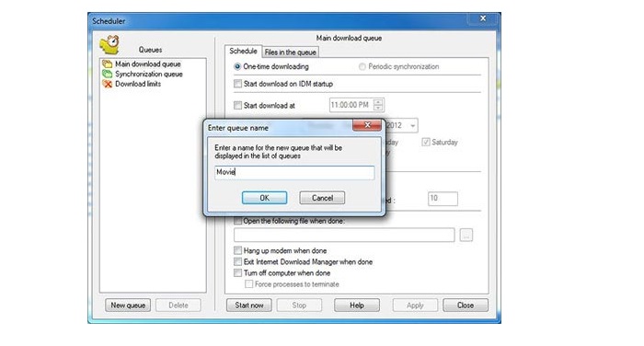
Task: Close the Scheduler window with X
Action: [483, 18]
